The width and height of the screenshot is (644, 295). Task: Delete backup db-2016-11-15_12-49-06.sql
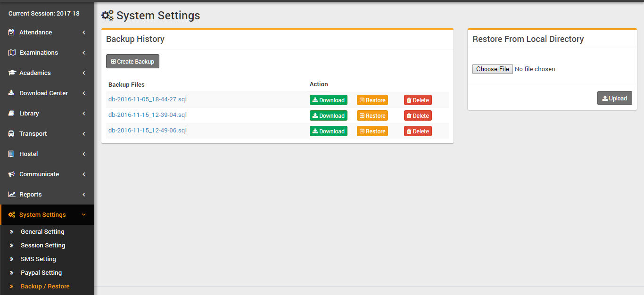[418, 131]
